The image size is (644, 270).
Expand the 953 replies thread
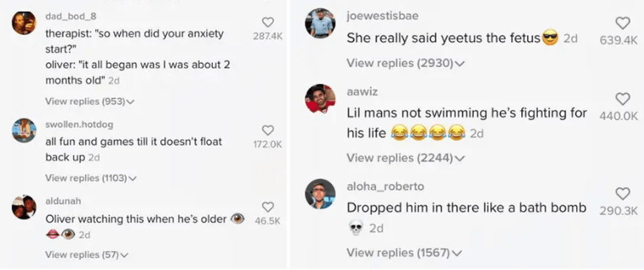(x=89, y=101)
